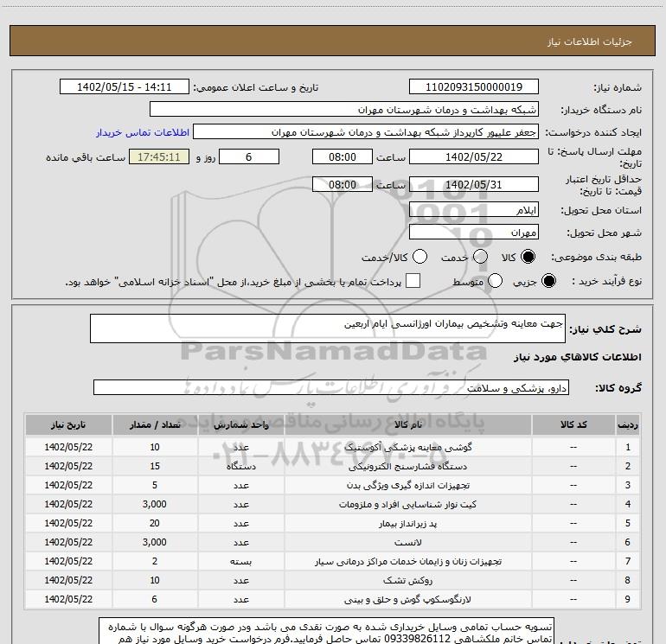Click the نام کالا column header
Image resolution: width=666 pixels, height=644 pixels.
407,425
